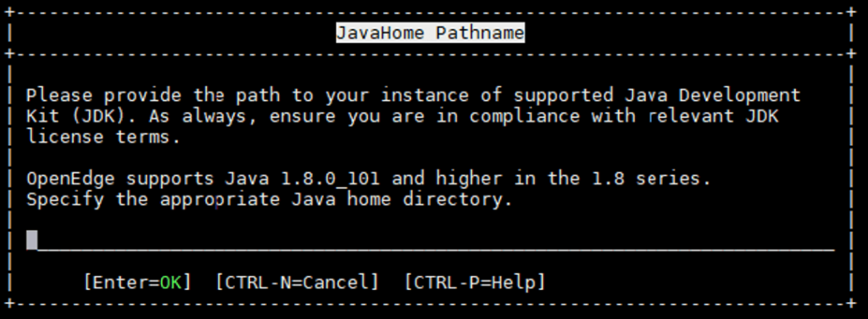This screenshot has height=319, width=868.
Task: Click the words 'Java Development' in the first line
Action: click(x=712, y=95)
